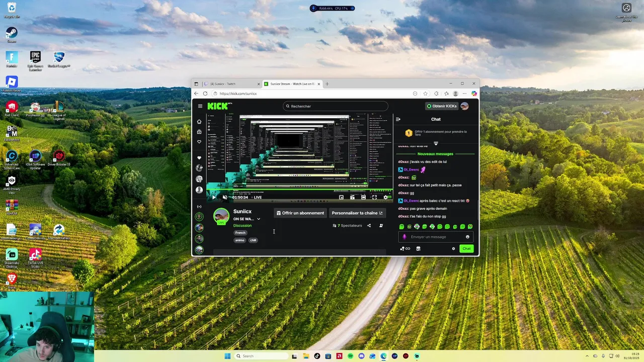Image resolution: width=644 pixels, height=362 pixels.
Task: Open the Copilot icon in Edge
Action: click(474, 94)
